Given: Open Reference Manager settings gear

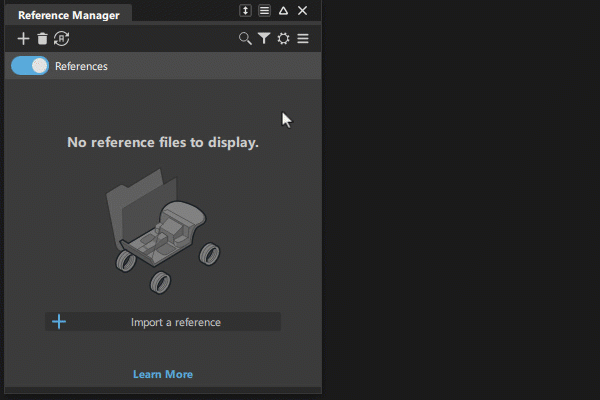Looking at the screenshot, I should pyautogui.click(x=284, y=39).
